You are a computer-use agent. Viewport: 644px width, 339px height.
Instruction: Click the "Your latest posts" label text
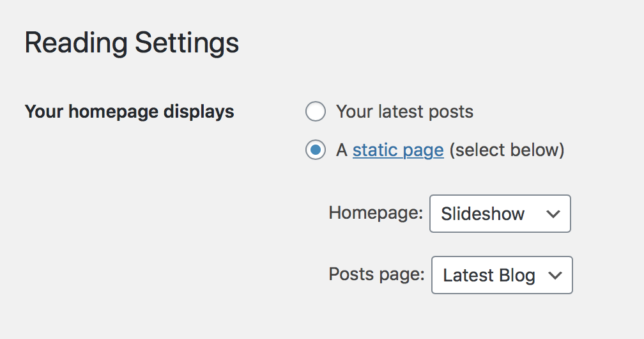(x=404, y=112)
